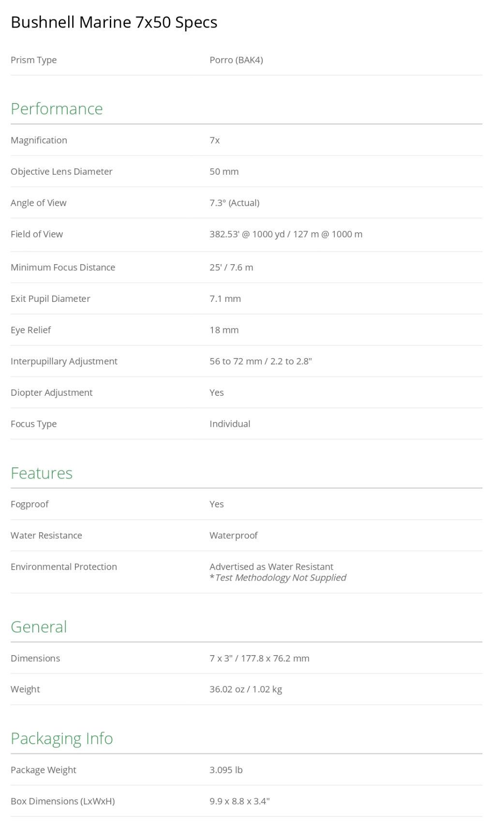Screen dimensions: 504x825
Task: Click the Minimum Focus Distance label
Action: click(63, 267)
